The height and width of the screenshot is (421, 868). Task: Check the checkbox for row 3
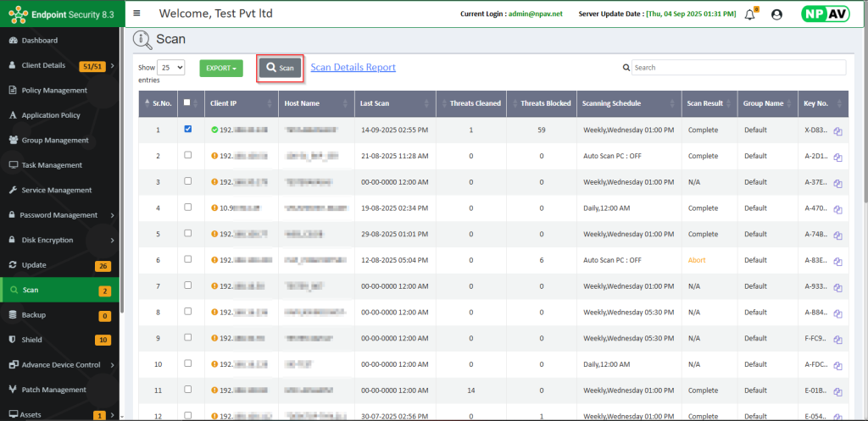[187, 181]
